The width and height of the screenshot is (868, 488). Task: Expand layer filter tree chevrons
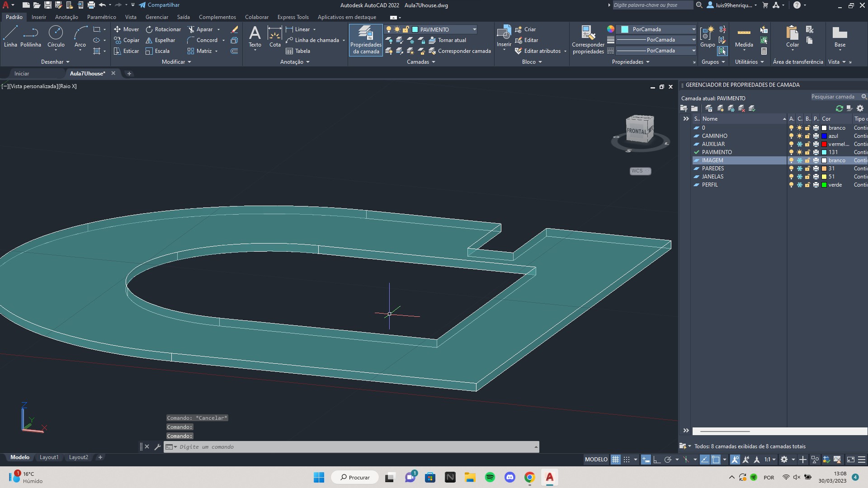point(686,119)
